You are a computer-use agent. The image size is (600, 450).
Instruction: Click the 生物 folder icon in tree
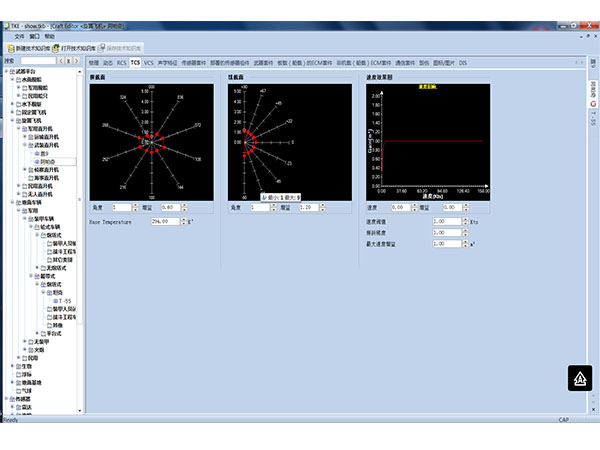[x=19, y=366]
